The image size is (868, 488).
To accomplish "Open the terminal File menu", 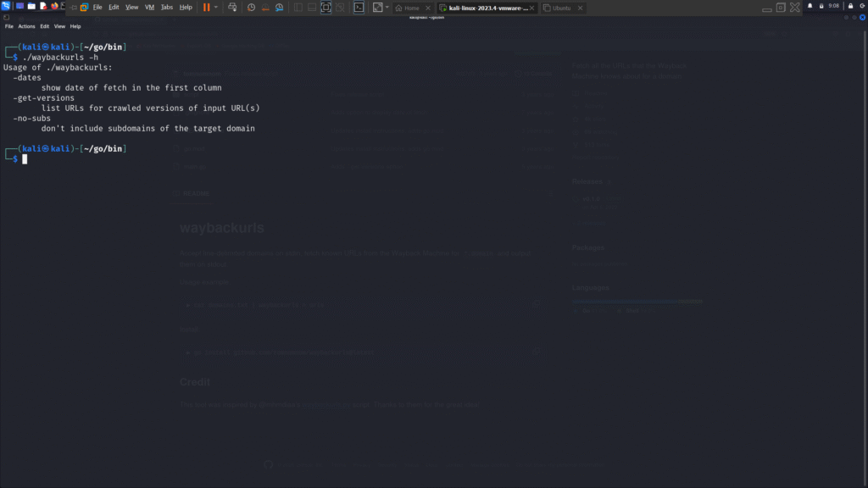I will (x=8, y=26).
